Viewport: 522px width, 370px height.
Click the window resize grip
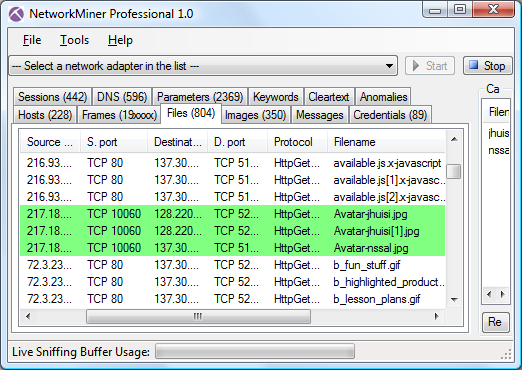(x=506, y=354)
